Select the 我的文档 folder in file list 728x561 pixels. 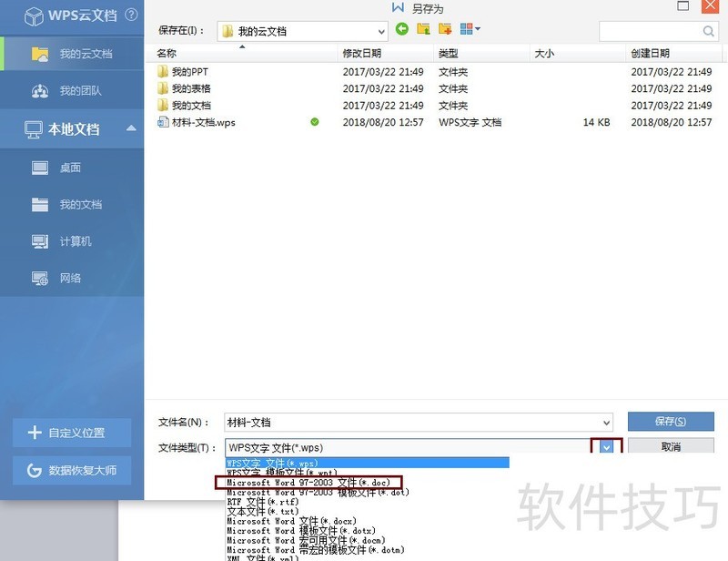(191, 106)
